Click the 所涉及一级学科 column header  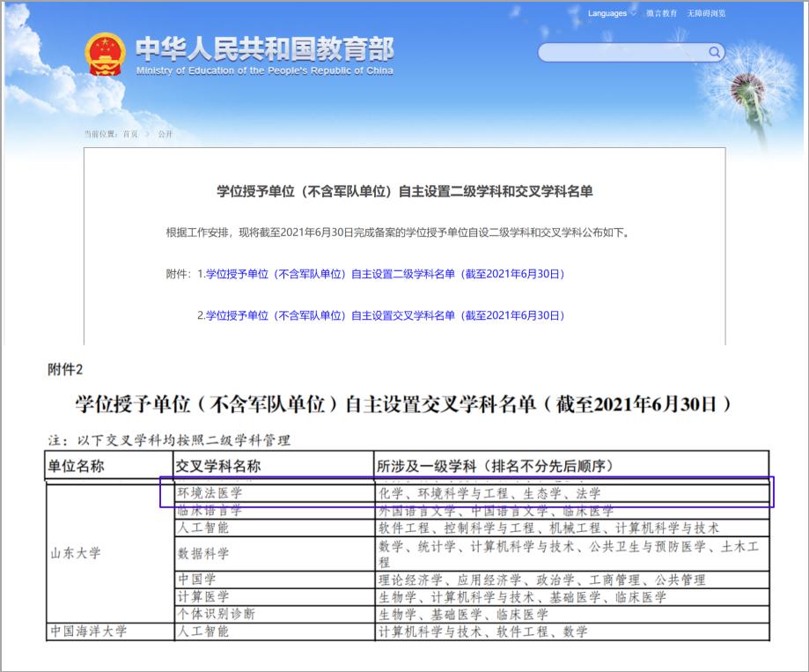(571, 466)
